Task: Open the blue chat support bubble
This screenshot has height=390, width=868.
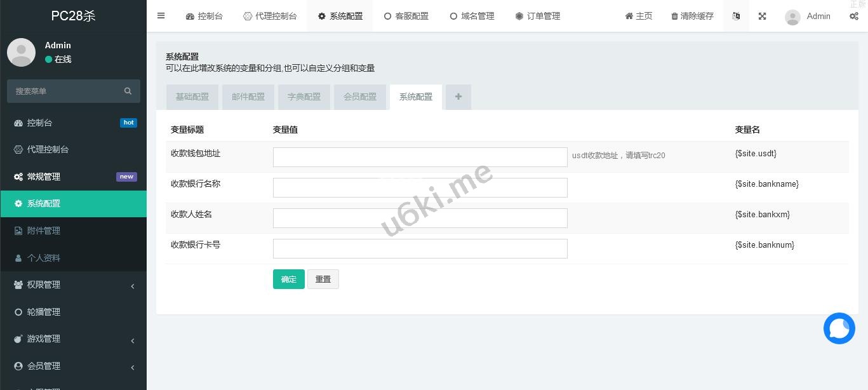Action: 839,328
